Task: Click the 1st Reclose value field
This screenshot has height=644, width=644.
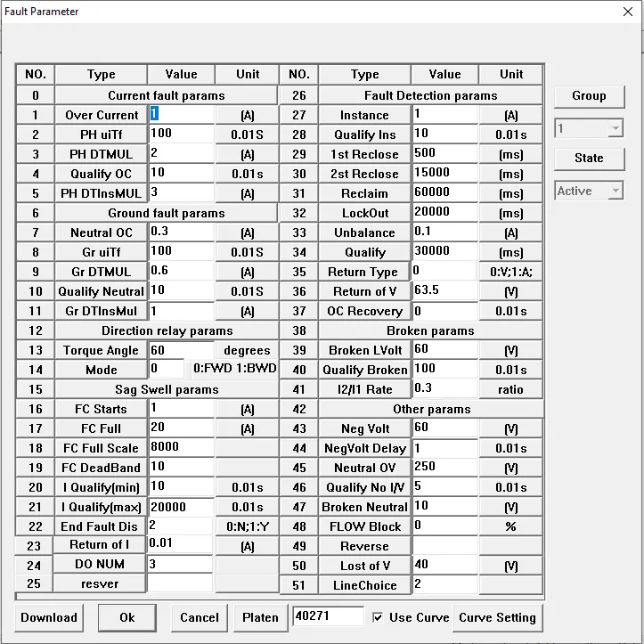Action: click(x=445, y=153)
